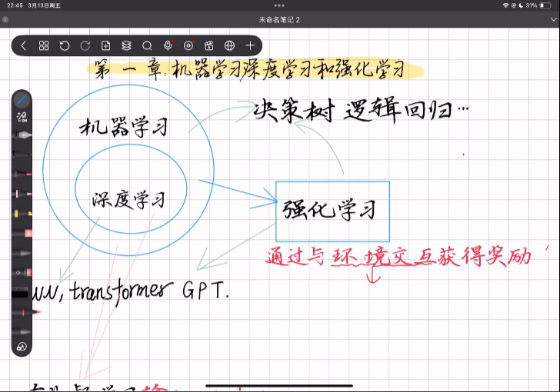The height and width of the screenshot is (392, 560).
Task: Add a new page to the note
Action: [105, 45]
